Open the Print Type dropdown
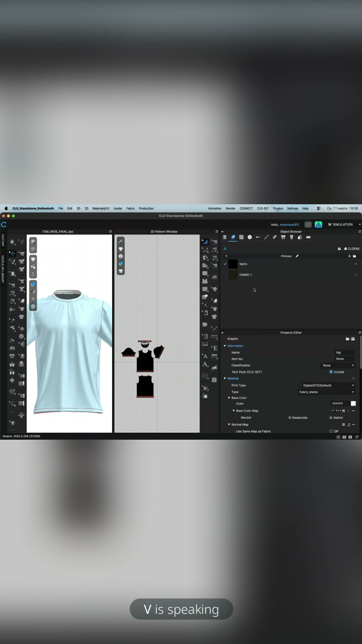Viewport: 362px width, 644px height. 328,385
